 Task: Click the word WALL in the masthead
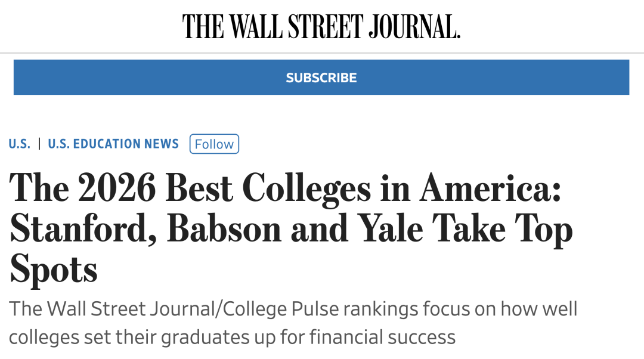(256, 27)
